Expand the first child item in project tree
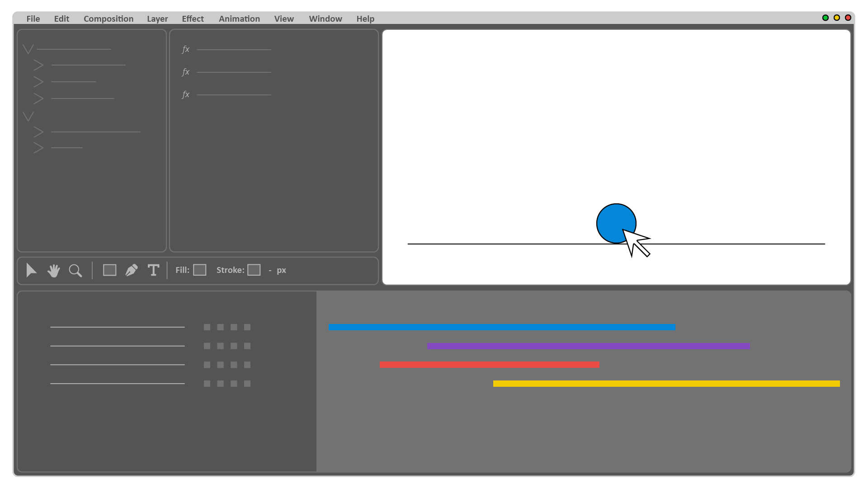868x488 pixels. (x=38, y=66)
